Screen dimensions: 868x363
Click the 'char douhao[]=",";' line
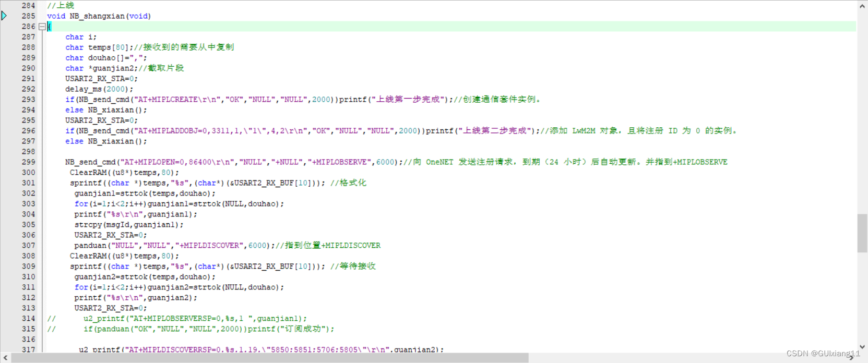[106, 58]
